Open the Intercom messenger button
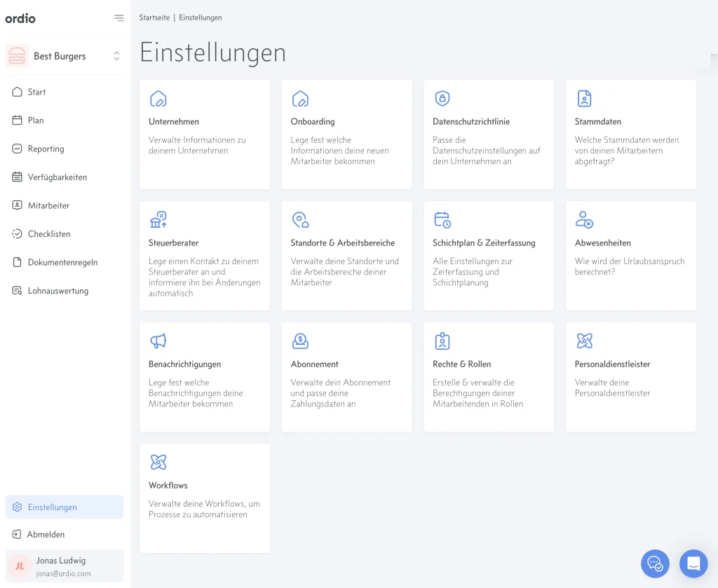 point(693,563)
